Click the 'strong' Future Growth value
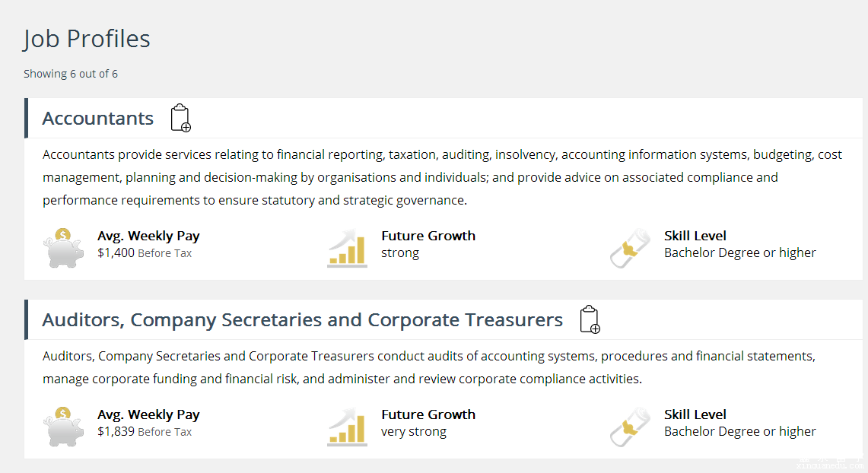 click(400, 253)
